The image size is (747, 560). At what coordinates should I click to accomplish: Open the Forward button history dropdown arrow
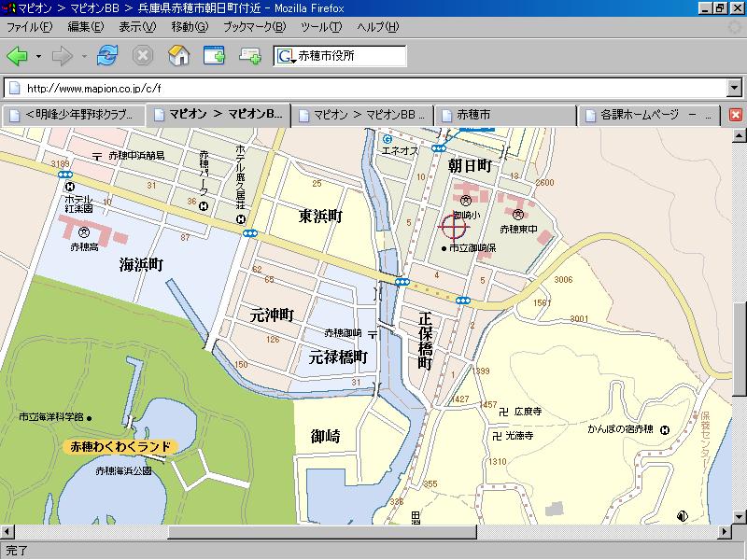[x=84, y=56]
